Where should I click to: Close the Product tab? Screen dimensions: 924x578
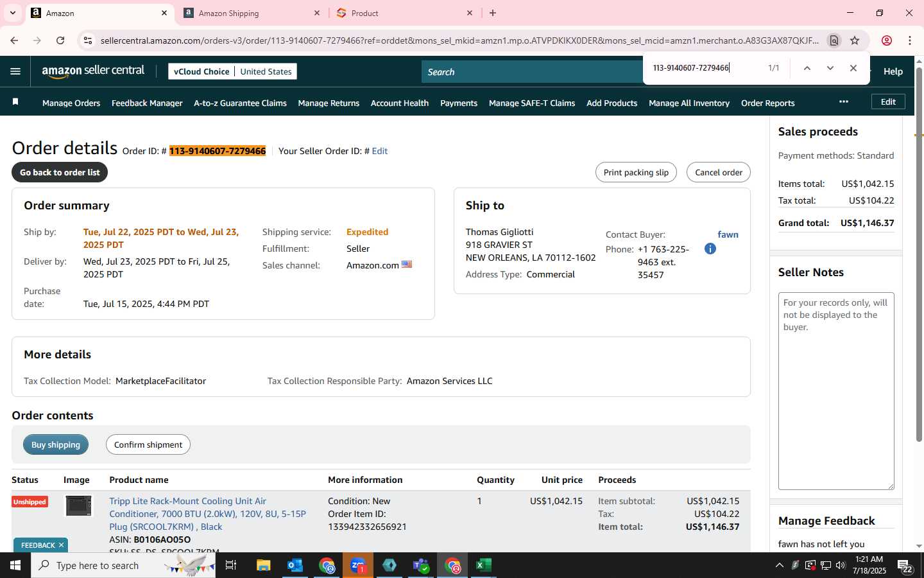click(470, 13)
